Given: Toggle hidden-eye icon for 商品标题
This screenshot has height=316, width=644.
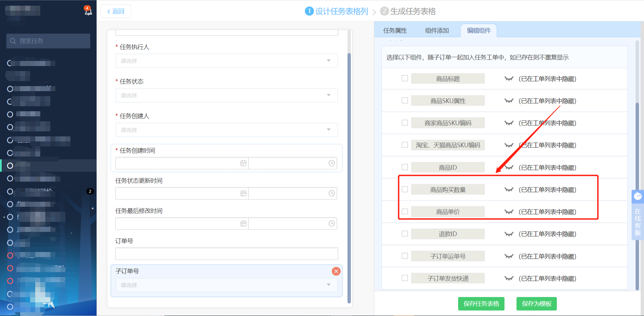Looking at the screenshot, I should click(x=509, y=79).
